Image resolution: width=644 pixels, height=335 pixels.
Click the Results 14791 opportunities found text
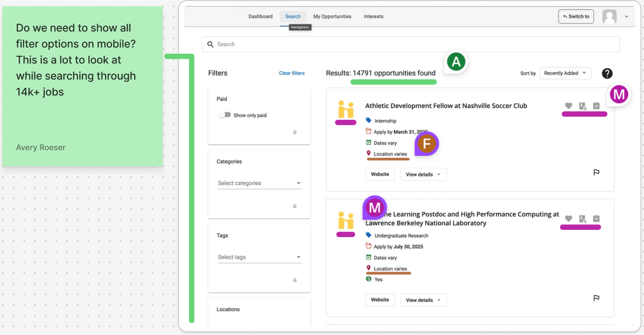pyautogui.click(x=381, y=73)
